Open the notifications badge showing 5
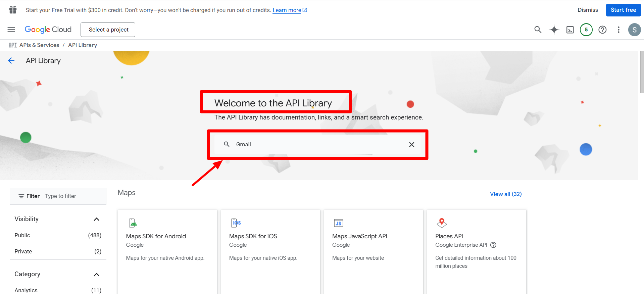The image size is (644, 294). pyautogui.click(x=586, y=30)
